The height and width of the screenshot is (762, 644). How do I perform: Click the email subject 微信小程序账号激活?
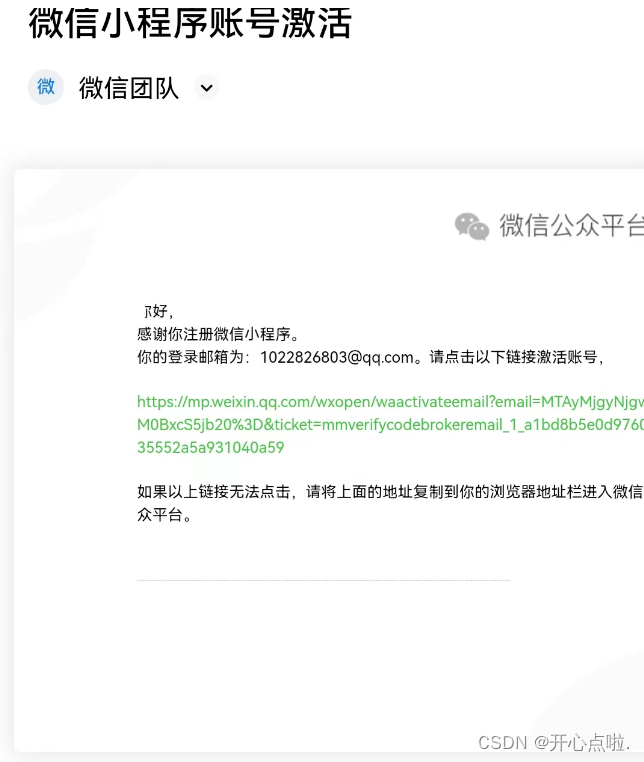(x=190, y=23)
